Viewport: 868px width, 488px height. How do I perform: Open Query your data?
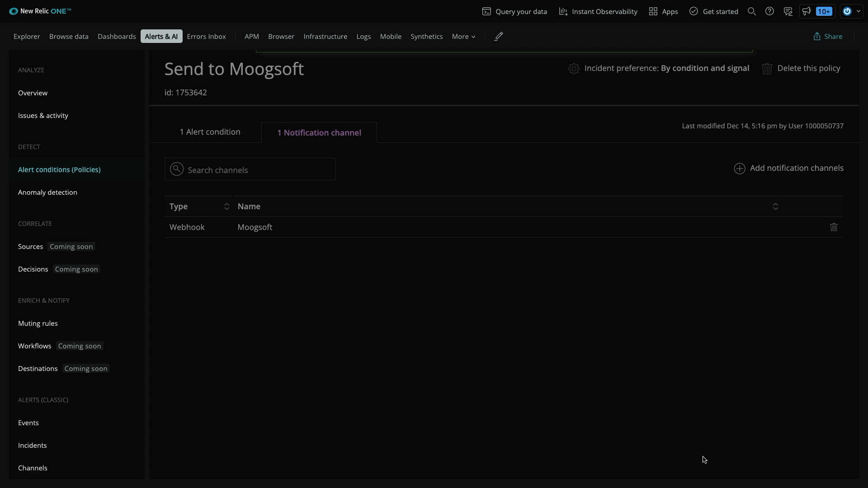point(514,12)
